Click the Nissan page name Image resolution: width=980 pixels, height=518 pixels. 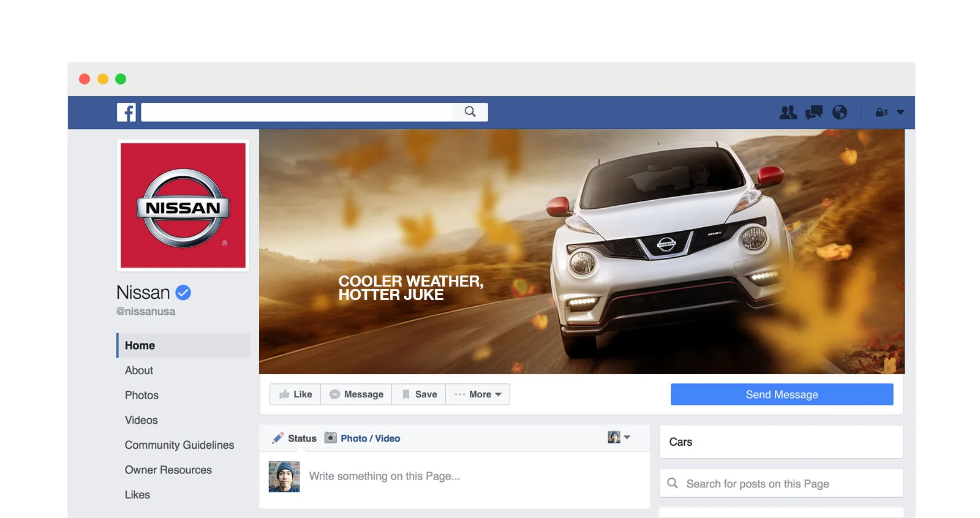click(x=143, y=293)
